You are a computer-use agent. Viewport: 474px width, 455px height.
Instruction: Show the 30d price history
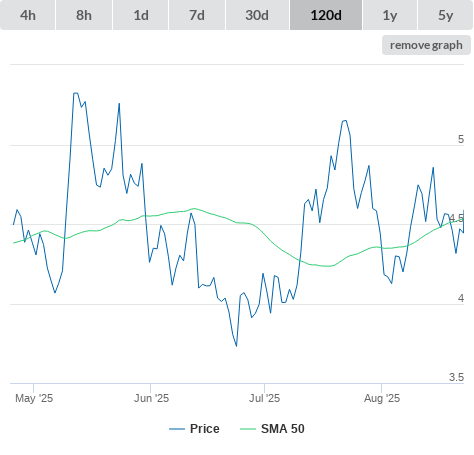(257, 15)
